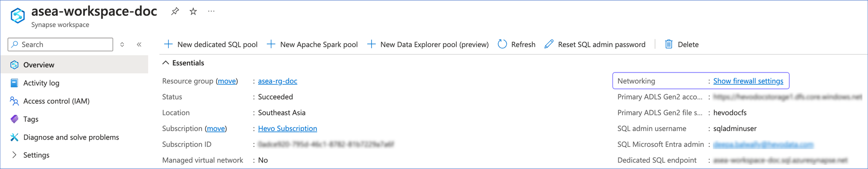Click move link next to Resource group

tap(227, 81)
